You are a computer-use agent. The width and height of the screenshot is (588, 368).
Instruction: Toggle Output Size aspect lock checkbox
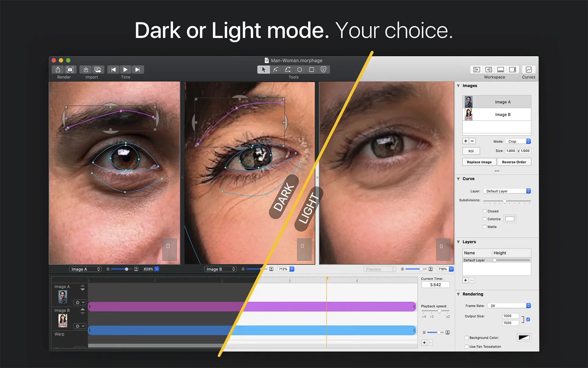528,319
